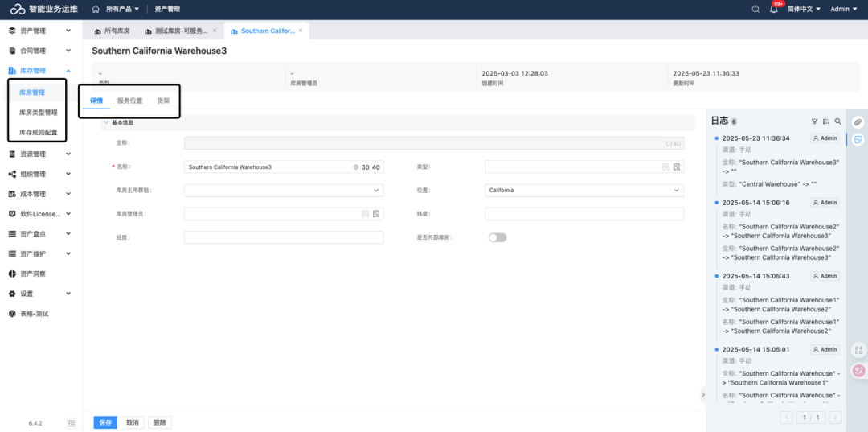
Task: Open the 所有库房 page tab
Action: pos(113,31)
